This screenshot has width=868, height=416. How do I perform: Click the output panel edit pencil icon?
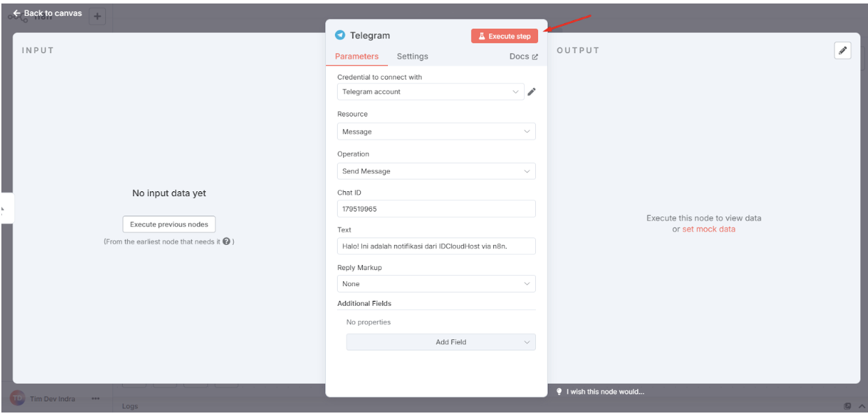843,50
